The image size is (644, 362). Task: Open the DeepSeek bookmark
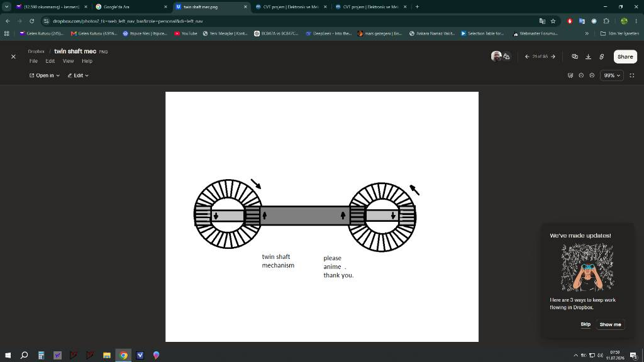328,34
